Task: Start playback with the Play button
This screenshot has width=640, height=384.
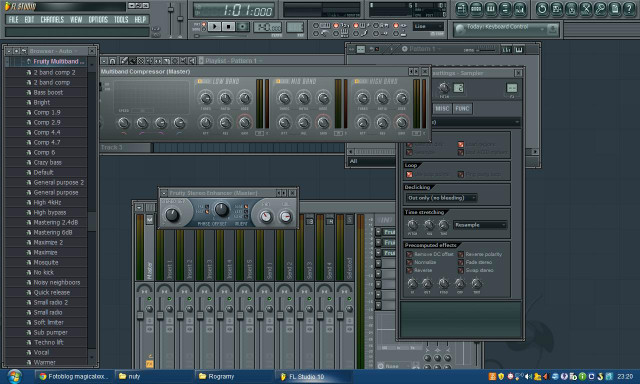Action: click(214, 27)
